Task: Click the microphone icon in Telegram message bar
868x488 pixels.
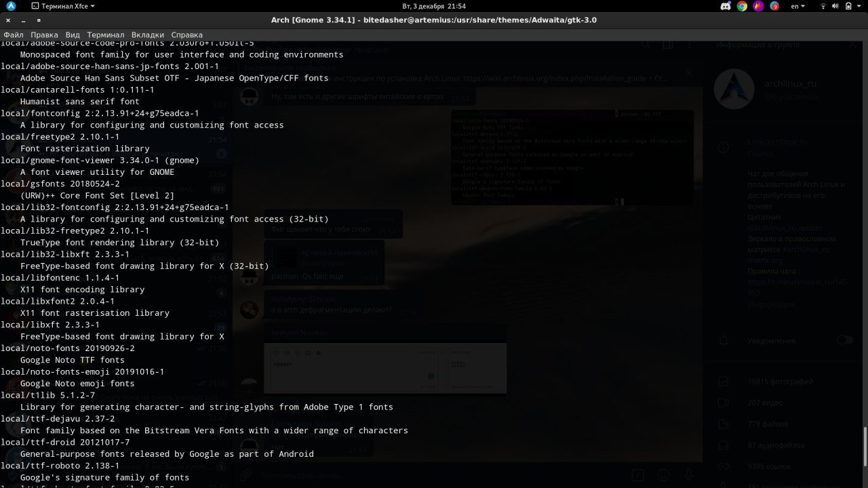Action: click(x=689, y=475)
